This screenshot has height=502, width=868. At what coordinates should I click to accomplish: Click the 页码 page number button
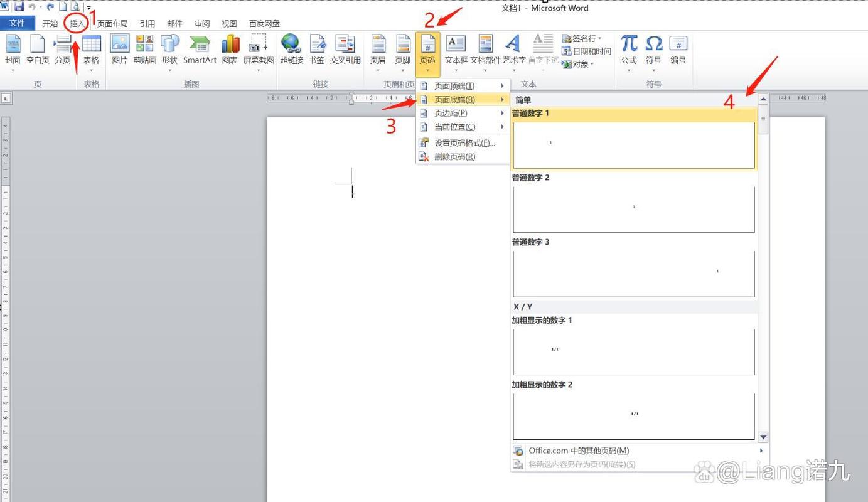point(427,54)
